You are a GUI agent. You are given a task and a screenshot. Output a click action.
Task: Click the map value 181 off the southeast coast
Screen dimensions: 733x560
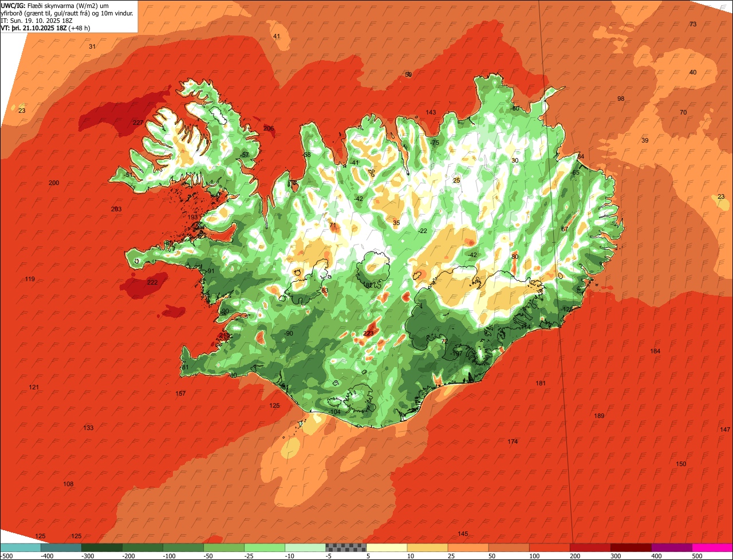(x=541, y=383)
